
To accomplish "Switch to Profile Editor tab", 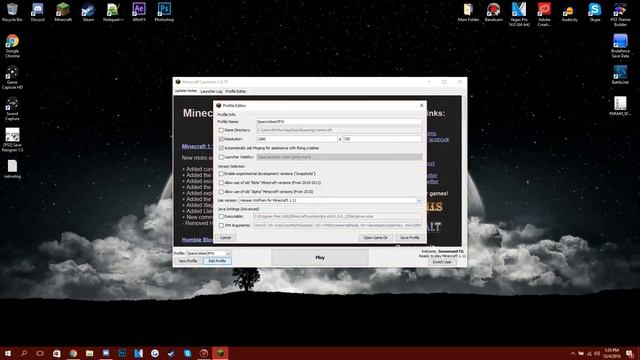I will (236, 91).
